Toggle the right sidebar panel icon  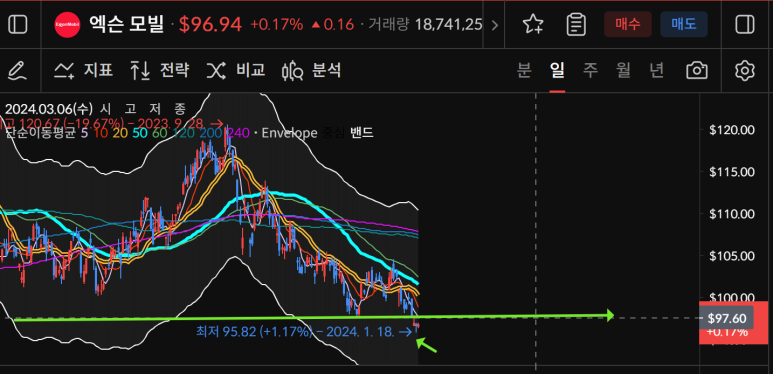click(744, 24)
